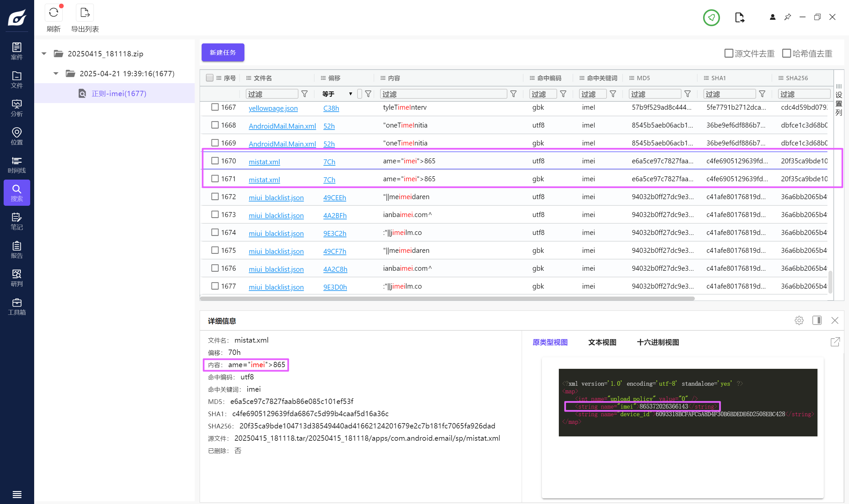Toggle detail panel split layout icon
Screen dimensions: 849x504
[817, 320]
